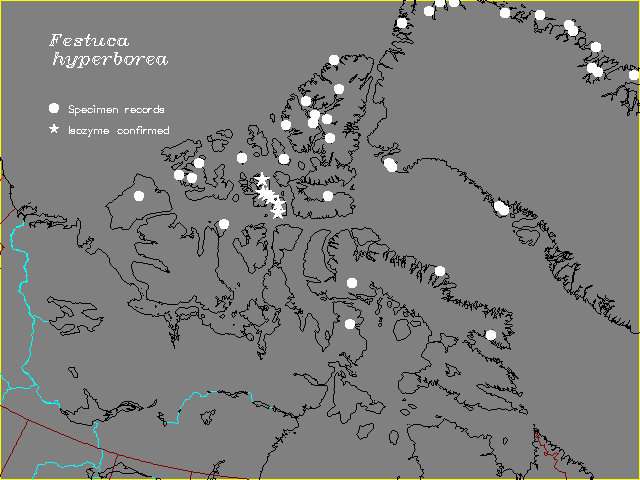The height and width of the screenshot is (480, 640).
Task: Click the 'Isozyme confirmed' legend label
Action: tap(118, 131)
